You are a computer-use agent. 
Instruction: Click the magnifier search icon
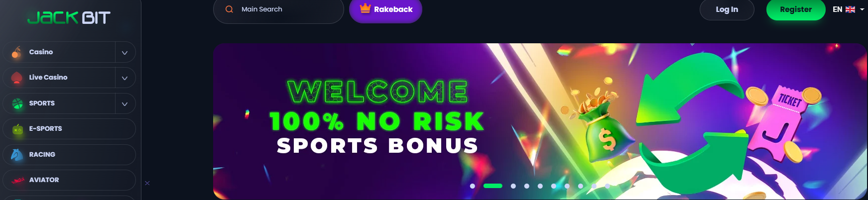pyautogui.click(x=229, y=9)
